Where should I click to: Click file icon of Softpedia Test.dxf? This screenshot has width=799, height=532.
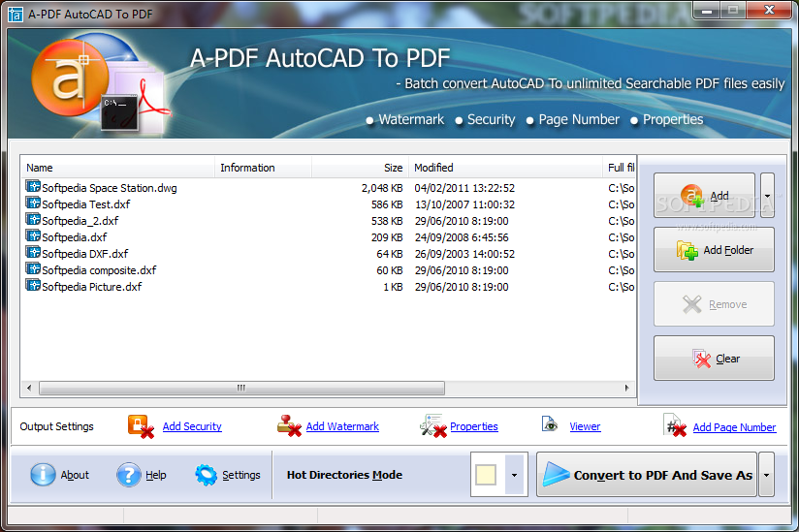point(33,203)
